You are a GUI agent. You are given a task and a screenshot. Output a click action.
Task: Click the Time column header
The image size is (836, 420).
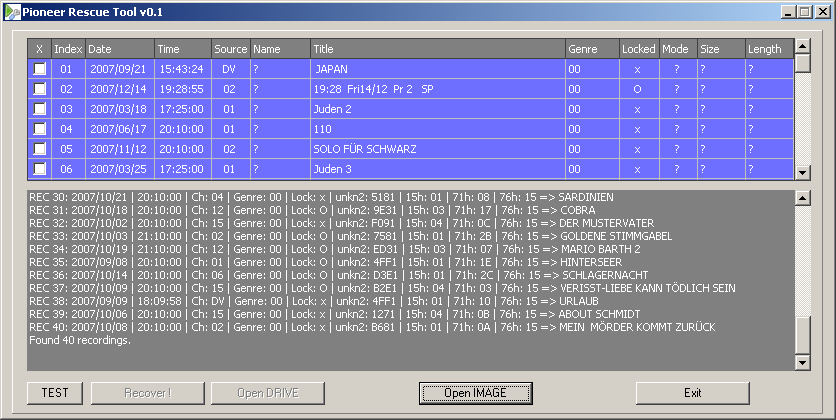pos(183,49)
